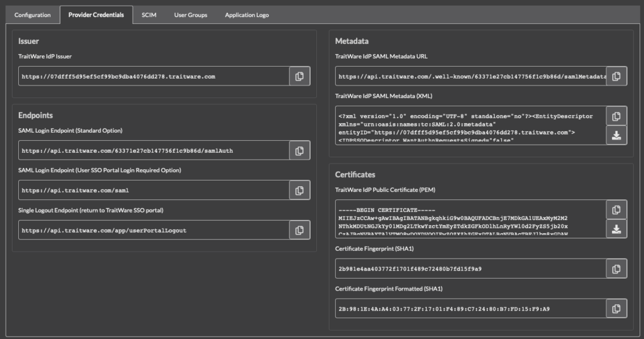
Task: Click "TraitWare IdP SAML Metadata (XML)" label
Action: pos(384,96)
